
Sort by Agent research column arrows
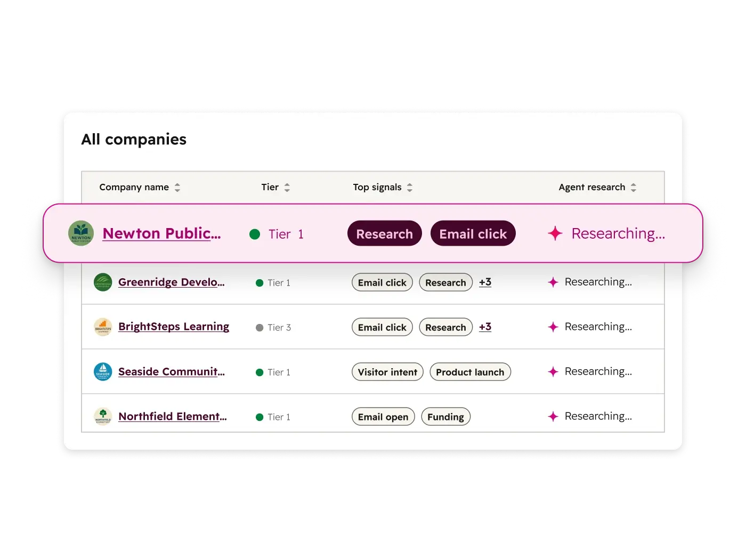pos(634,188)
